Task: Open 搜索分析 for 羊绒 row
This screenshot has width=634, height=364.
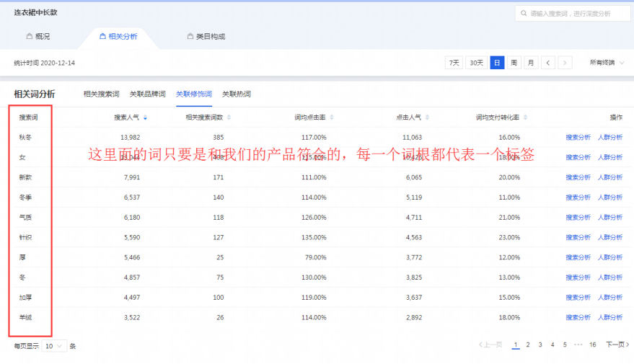Action: 578,318
